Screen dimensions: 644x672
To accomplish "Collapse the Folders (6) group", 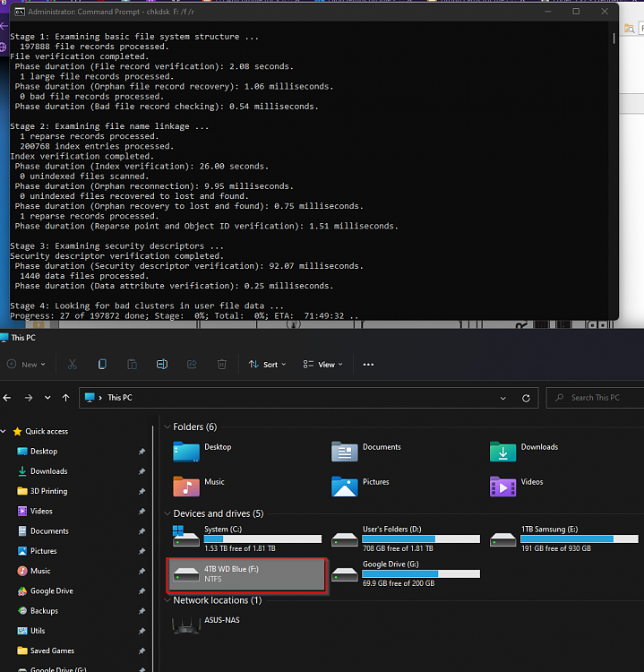I will (x=167, y=426).
